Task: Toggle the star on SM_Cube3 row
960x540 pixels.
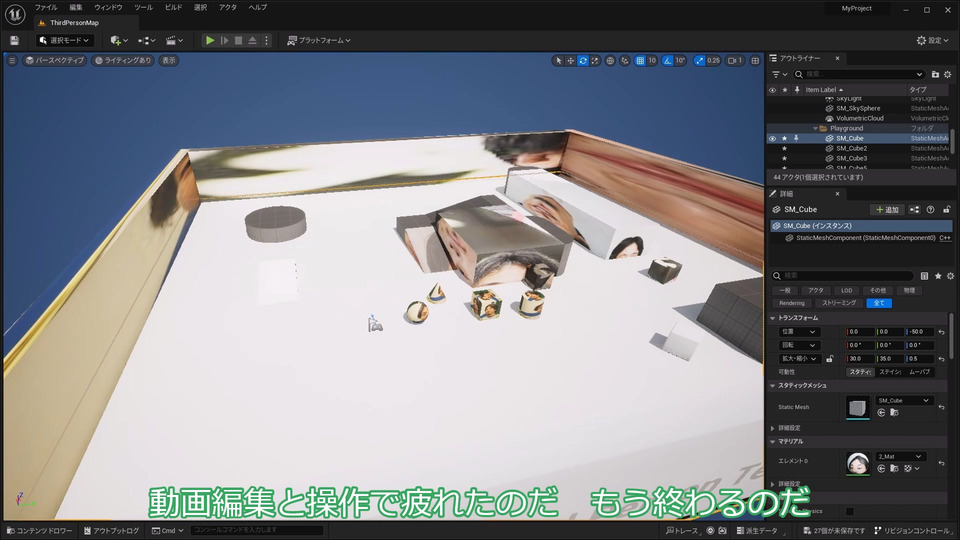Action: pos(784,158)
